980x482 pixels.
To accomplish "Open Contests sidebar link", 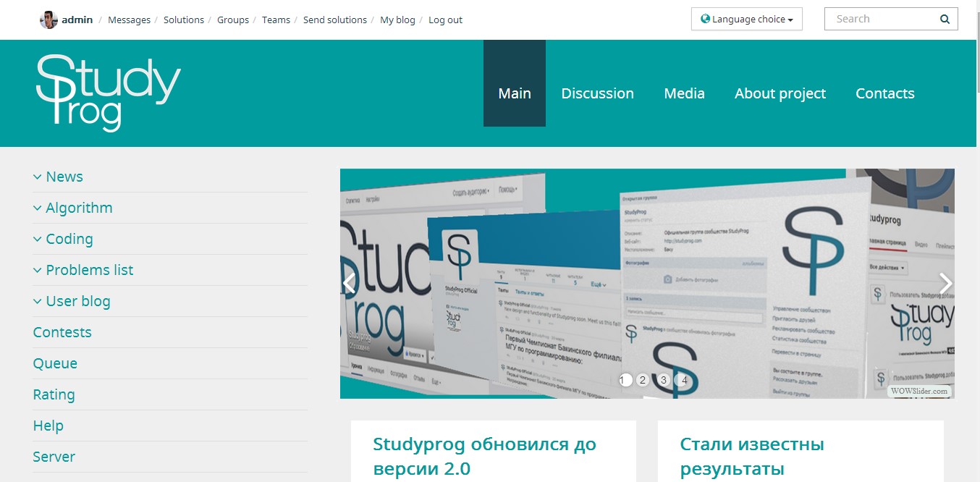I will click(62, 332).
